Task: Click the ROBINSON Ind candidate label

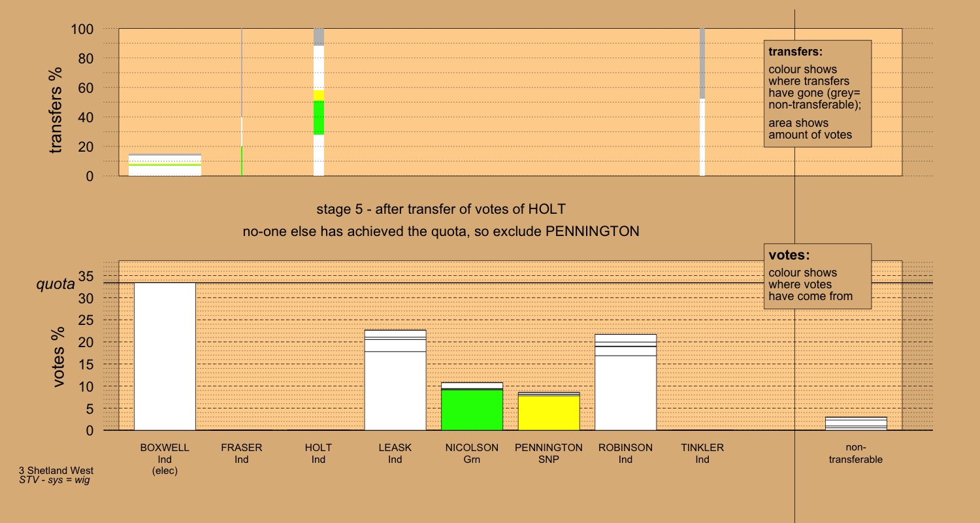Action: (626, 454)
